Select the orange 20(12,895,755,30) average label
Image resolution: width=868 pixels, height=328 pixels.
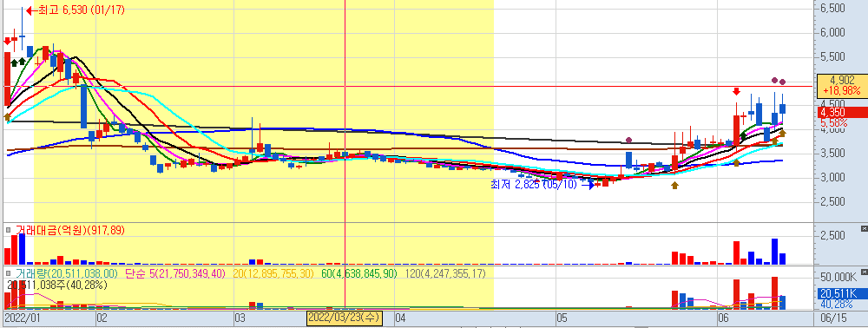point(273,273)
